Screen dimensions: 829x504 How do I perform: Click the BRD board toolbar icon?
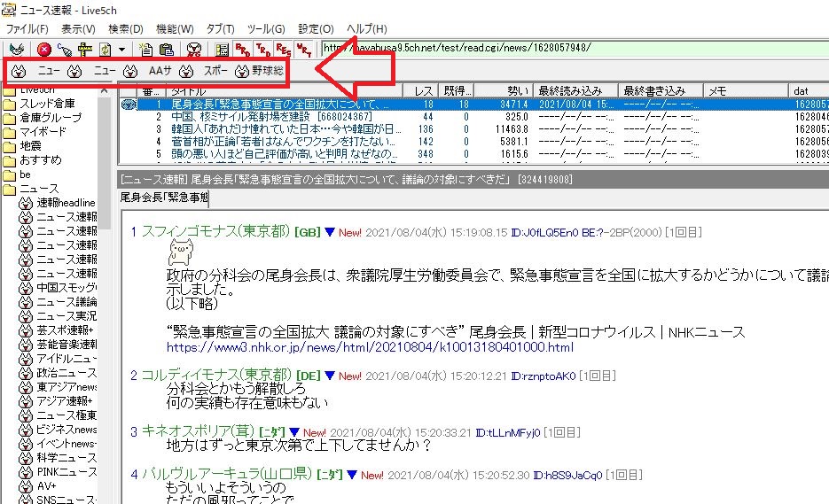[x=243, y=49]
